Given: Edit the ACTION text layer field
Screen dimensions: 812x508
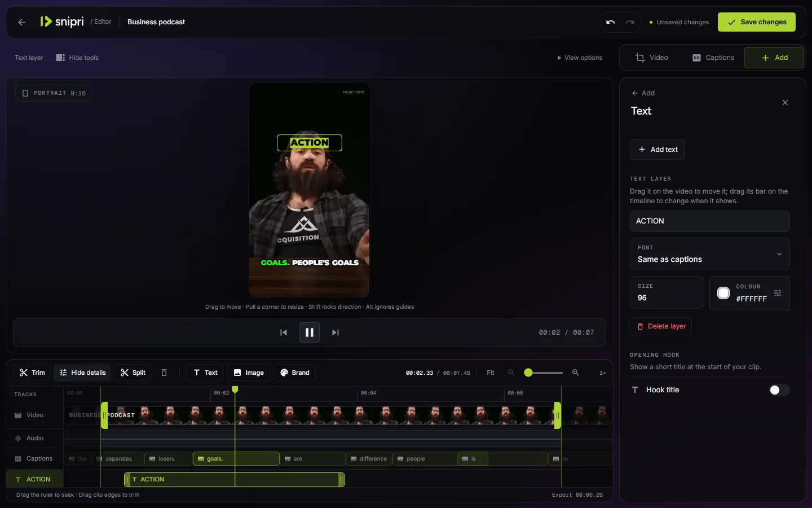Looking at the screenshot, I should tap(709, 221).
